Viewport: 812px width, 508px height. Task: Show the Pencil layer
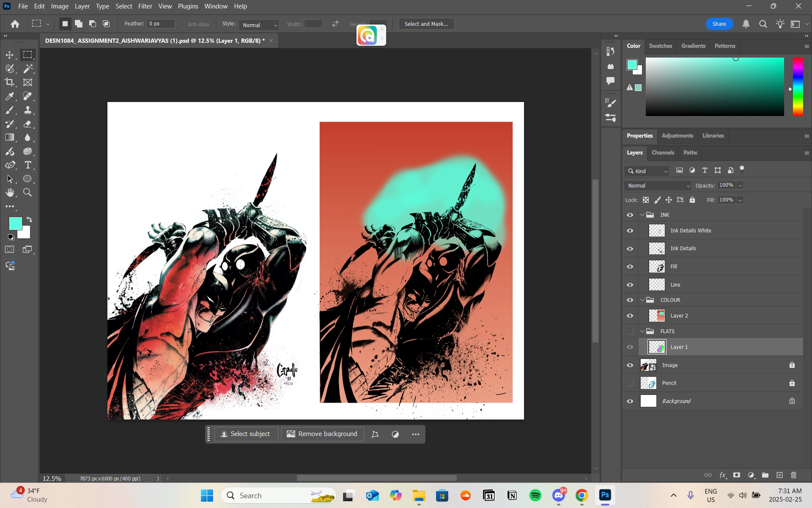point(630,383)
